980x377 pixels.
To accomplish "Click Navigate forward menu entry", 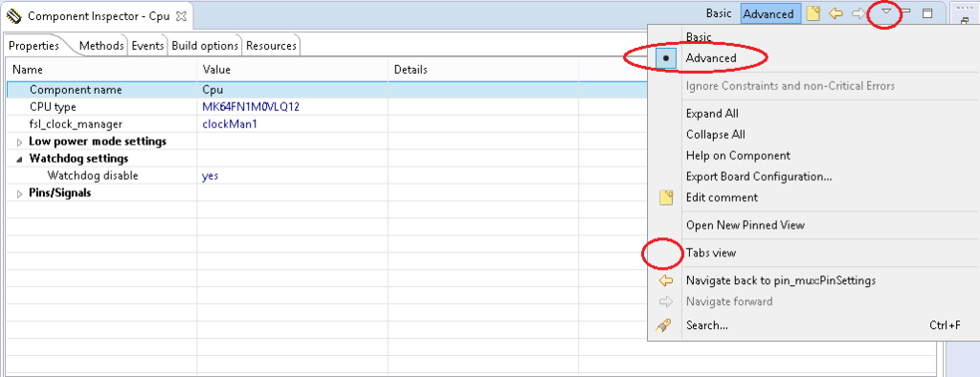I will (729, 301).
